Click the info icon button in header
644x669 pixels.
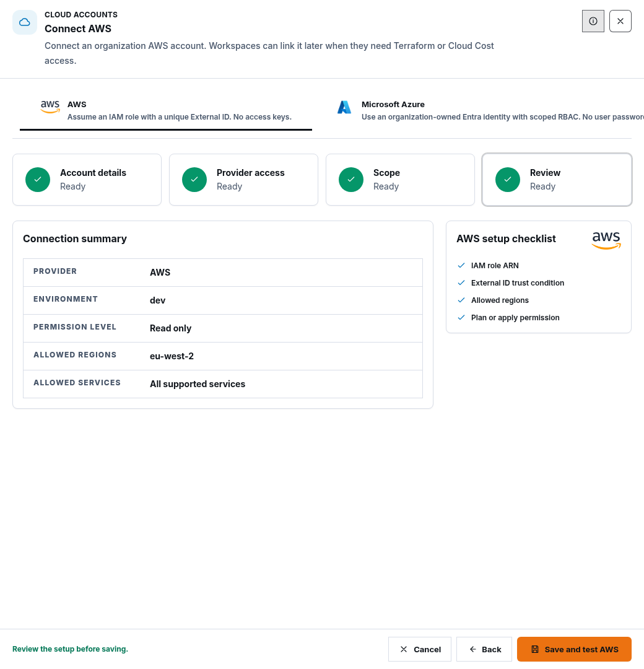pos(593,21)
